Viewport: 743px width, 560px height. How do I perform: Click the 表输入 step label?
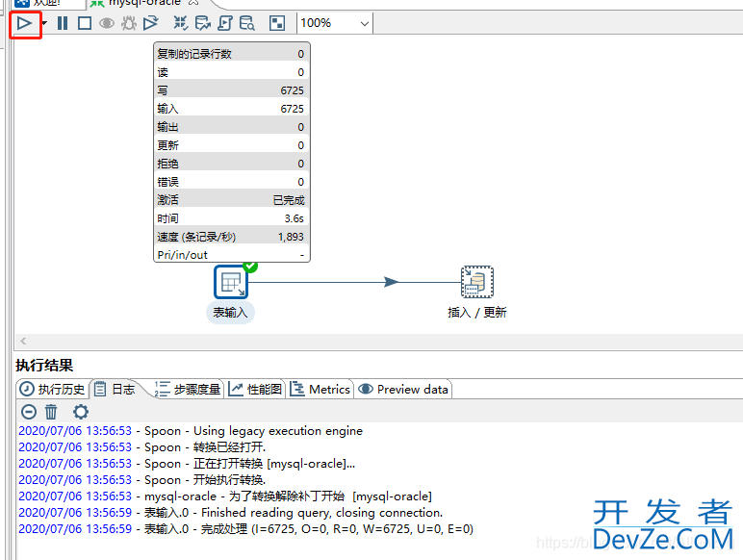coord(230,313)
